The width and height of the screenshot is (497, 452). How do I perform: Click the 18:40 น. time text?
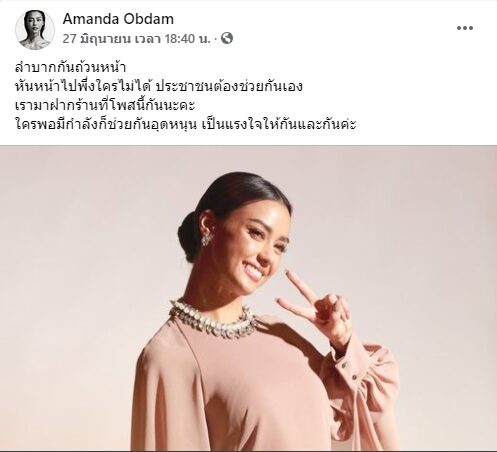coord(188,39)
